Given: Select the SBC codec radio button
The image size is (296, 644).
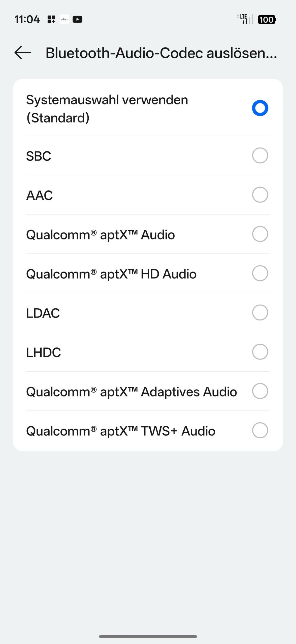Looking at the screenshot, I should coord(260,155).
